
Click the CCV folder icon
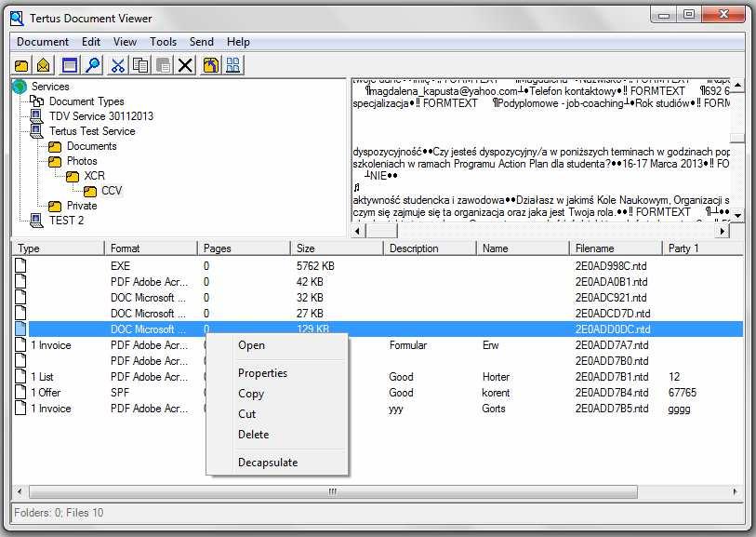(89, 191)
